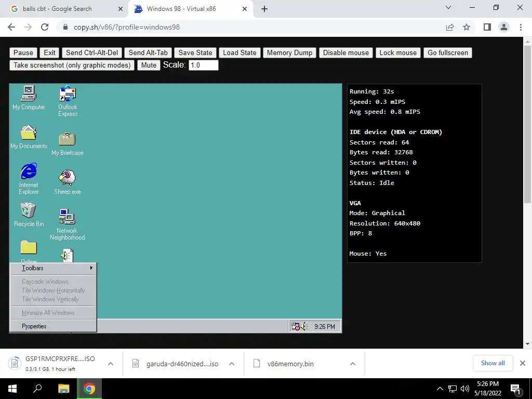This screenshot has width=532, height=399.
Task: Close the downloads bar
Action: click(x=523, y=363)
